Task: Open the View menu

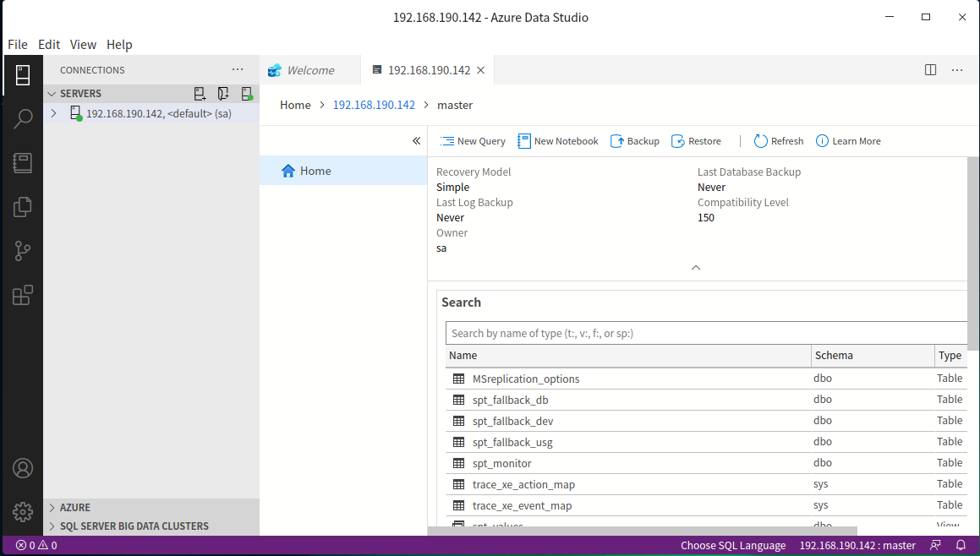Action: click(x=83, y=44)
